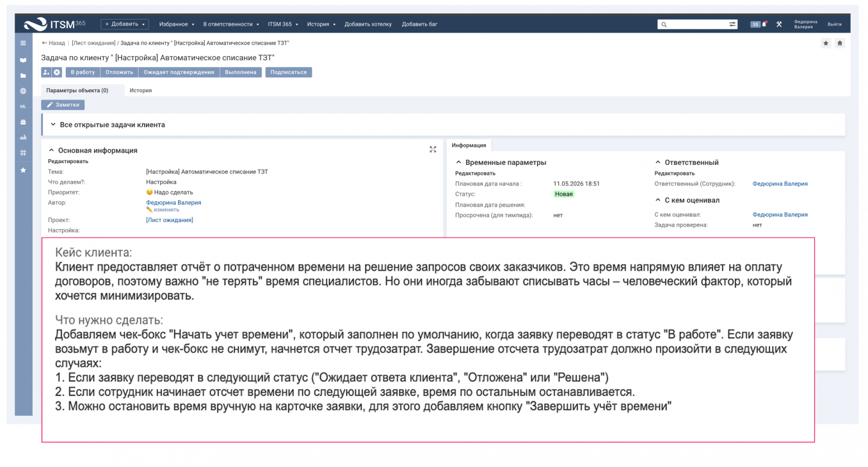868x467 pixels.
Task: Click the priority value Надо сделать
Action: click(x=170, y=193)
